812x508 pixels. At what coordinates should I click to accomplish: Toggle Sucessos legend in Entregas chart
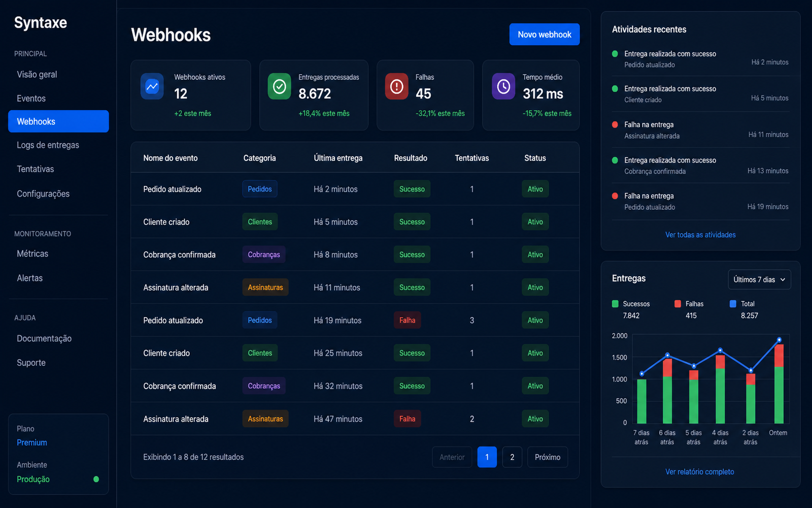(x=631, y=304)
